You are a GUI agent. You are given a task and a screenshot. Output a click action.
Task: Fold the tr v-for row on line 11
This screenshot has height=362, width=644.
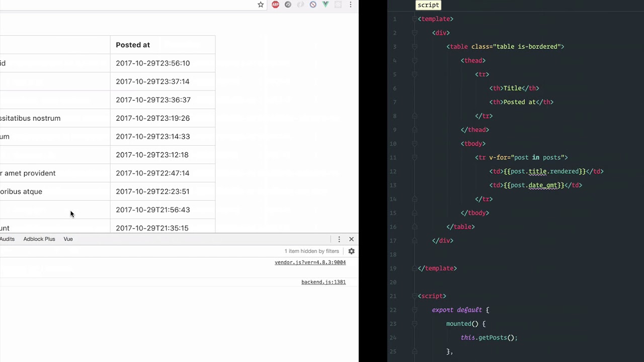coord(414,157)
